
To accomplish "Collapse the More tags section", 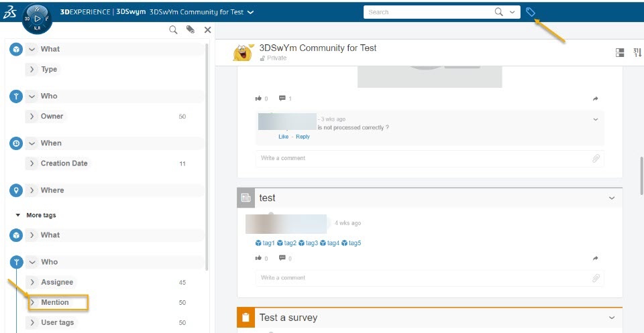I will tap(17, 215).
